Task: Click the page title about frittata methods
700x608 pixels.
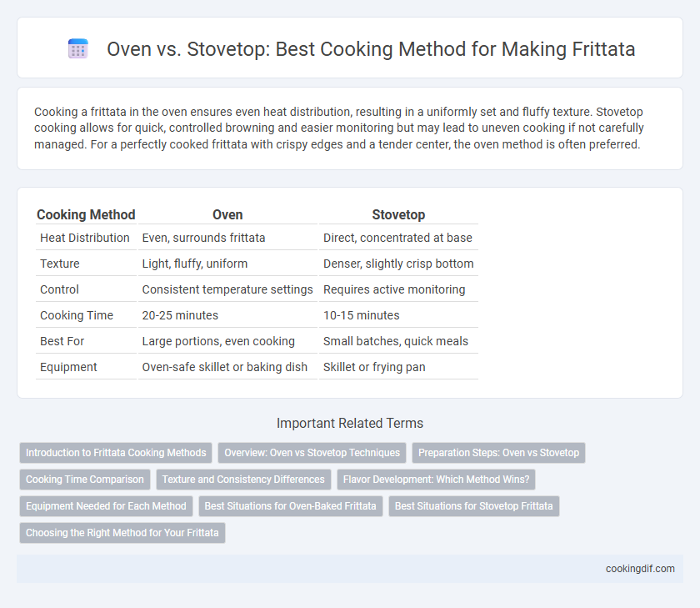Action: click(371, 48)
